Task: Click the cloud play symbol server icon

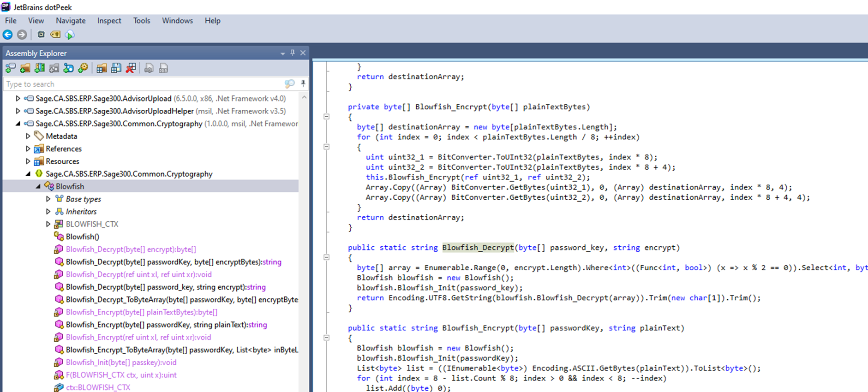Action: click(70, 35)
